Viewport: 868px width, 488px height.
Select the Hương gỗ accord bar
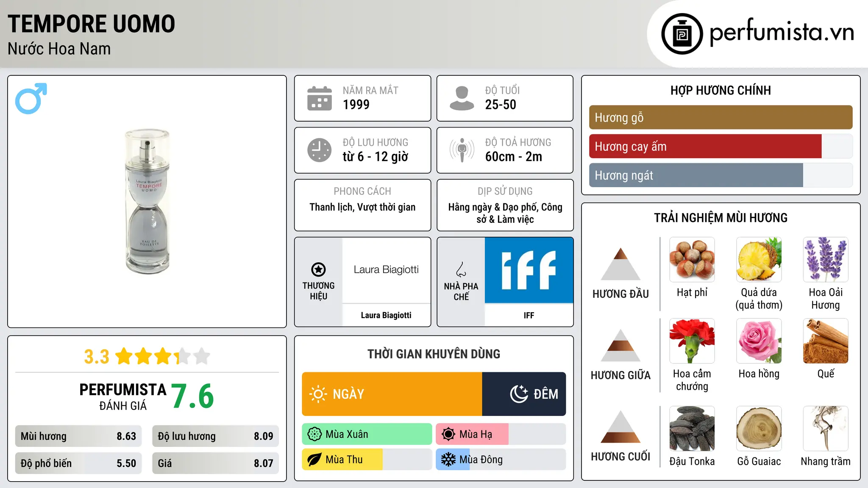pos(721,117)
